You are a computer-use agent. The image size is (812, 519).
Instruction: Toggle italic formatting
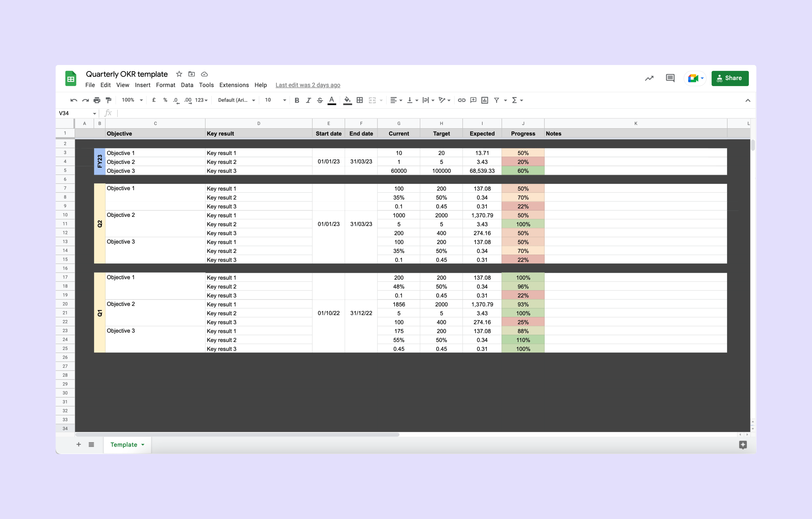point(308,100)
